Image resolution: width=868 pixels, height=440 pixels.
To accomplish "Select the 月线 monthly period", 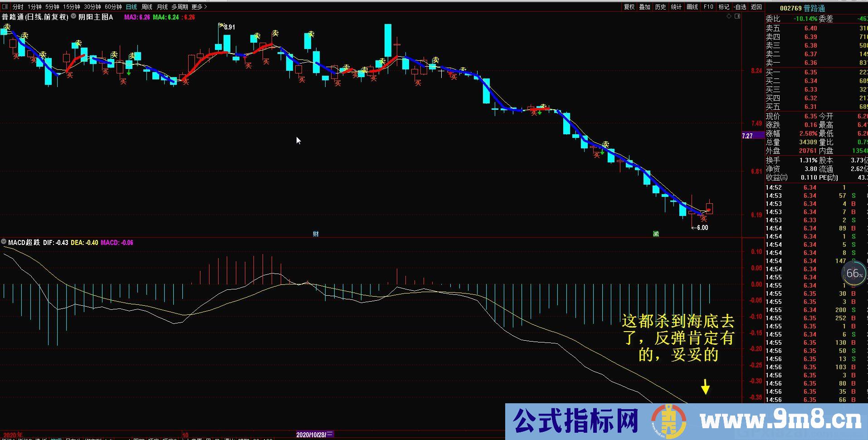I will click(x=162, y=7).
